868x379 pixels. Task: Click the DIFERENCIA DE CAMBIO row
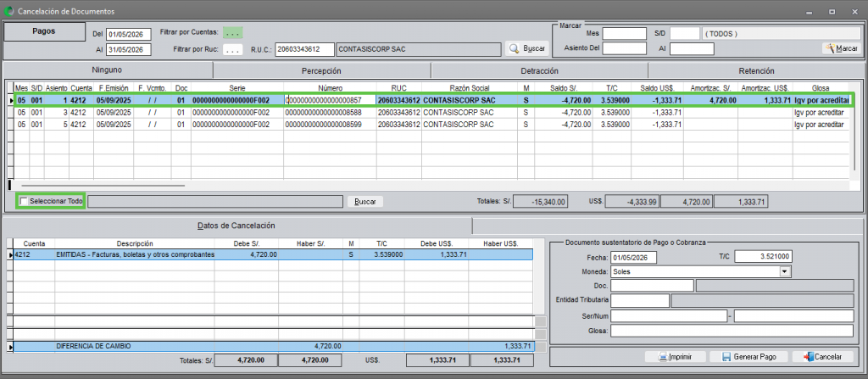pos(273,346)
